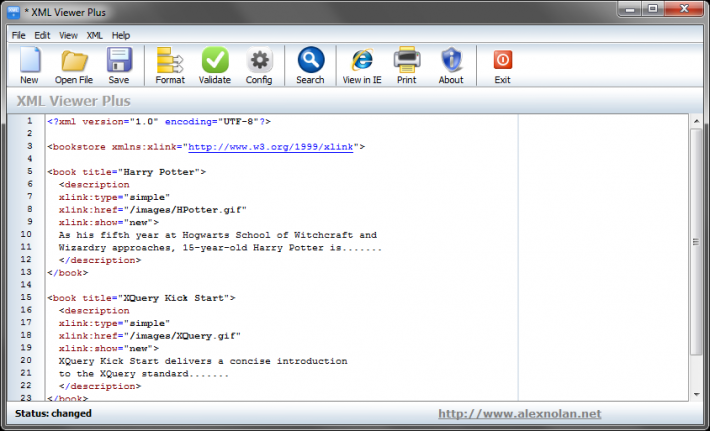
Task: Click </description> closing tag on line 22
Action: pos(100,386)
